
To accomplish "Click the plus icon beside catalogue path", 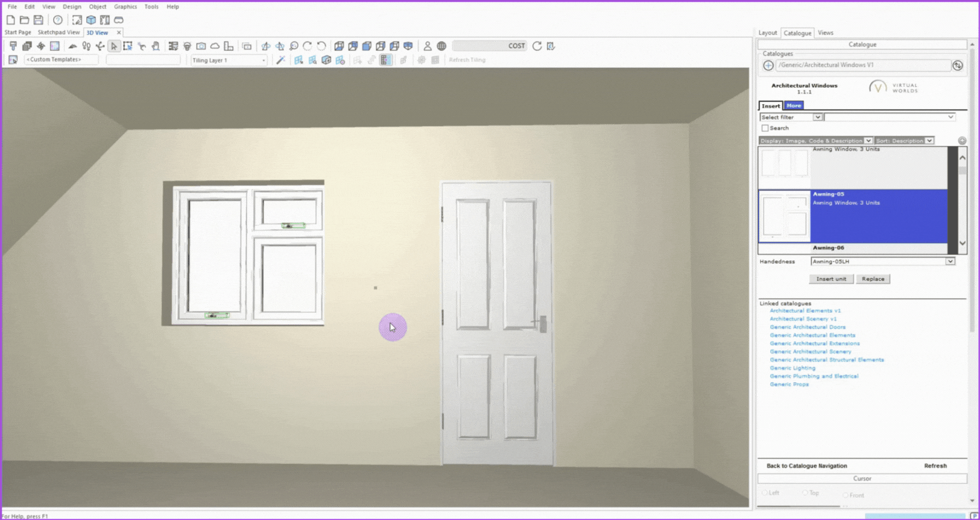I will (768, 65).
